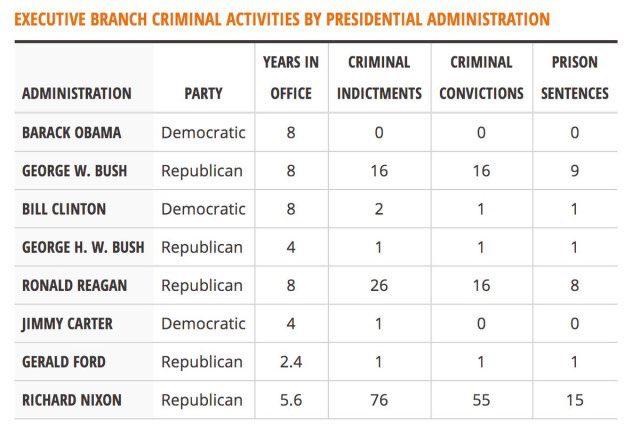Viewport: 640px width, 434px height.
Task: Click the CRIMINAL CONVICTIONS column header
Action: pyautogui.click(x=481, y=78)
